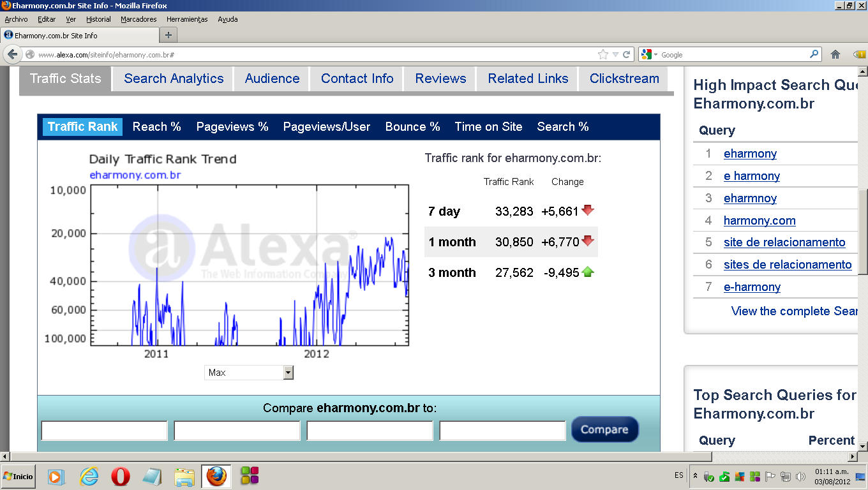Open the Historial menu
This screenshot has height=490, width=868.
[x=98, y=19]
